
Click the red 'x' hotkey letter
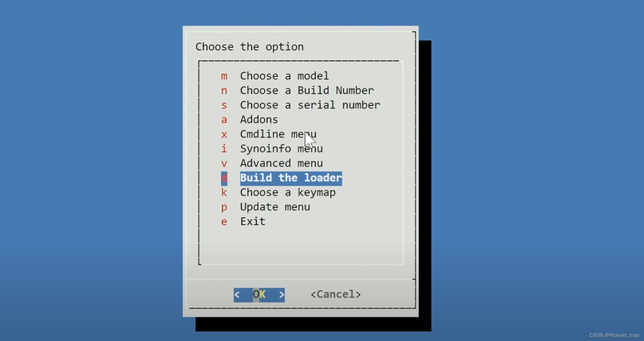(224, 134)
